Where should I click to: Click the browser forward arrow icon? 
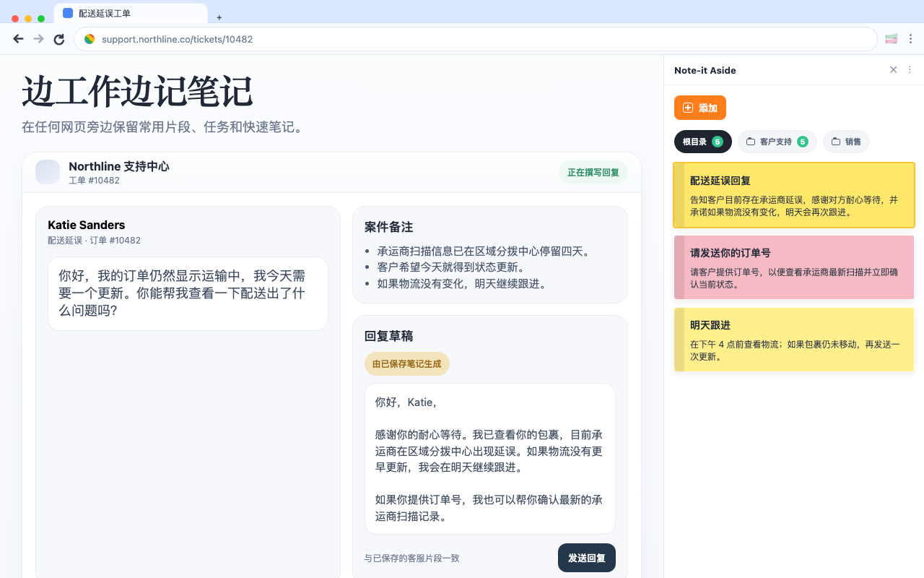38,39
